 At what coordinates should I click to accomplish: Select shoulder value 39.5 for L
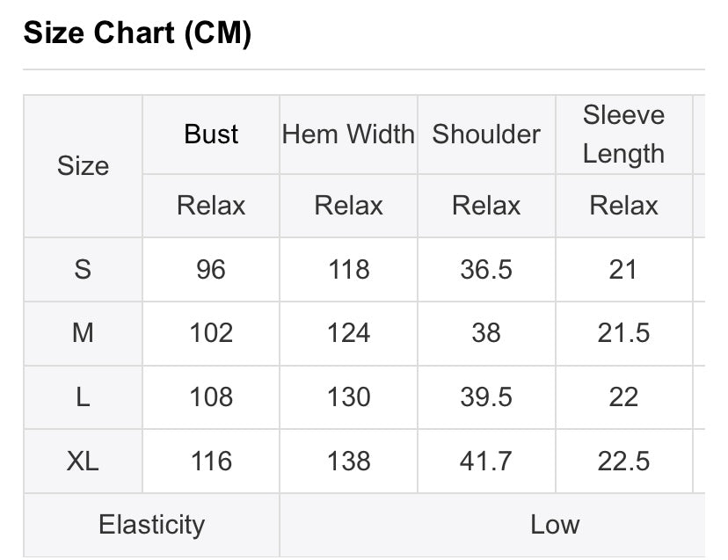pyautogui.click(x=486, y=397)
